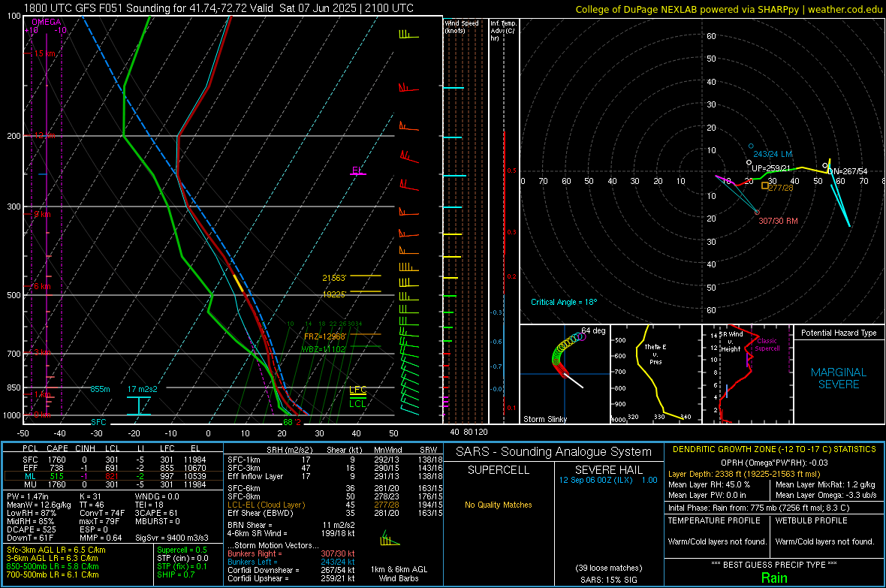This screenshot has width=886, height=588.
Task: Click 'Supercell = 0.5' composite value
Action: pyautogui.click(x=182, y=550)
